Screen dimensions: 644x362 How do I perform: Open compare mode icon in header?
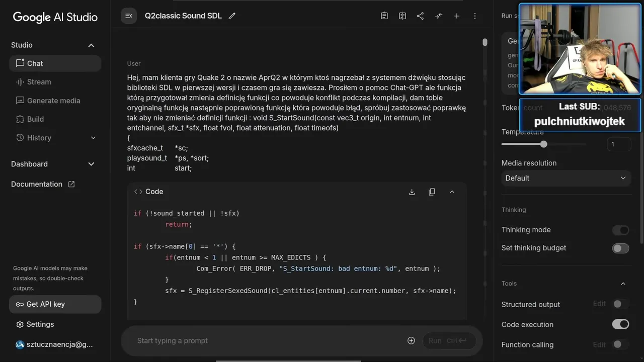coord(403,16)
